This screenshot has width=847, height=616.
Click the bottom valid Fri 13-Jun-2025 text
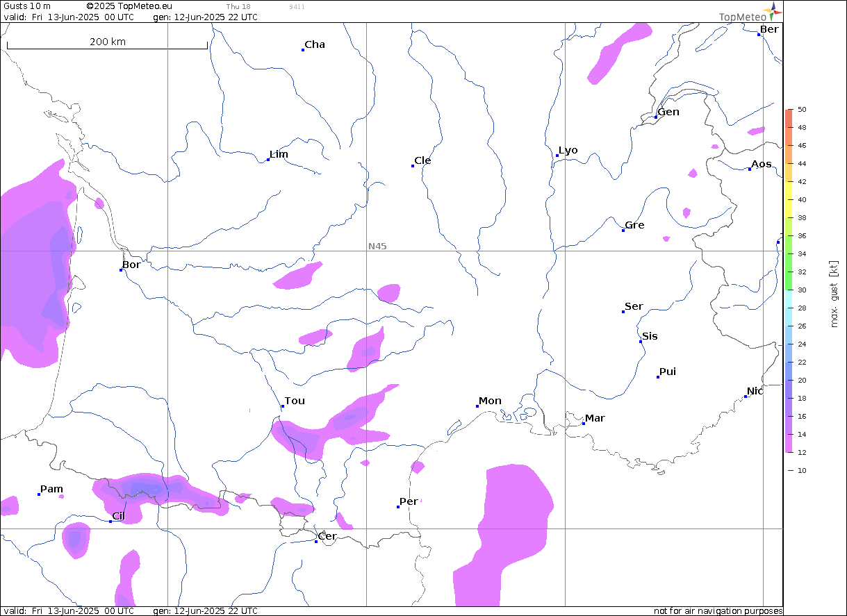[x=69, y=611]
